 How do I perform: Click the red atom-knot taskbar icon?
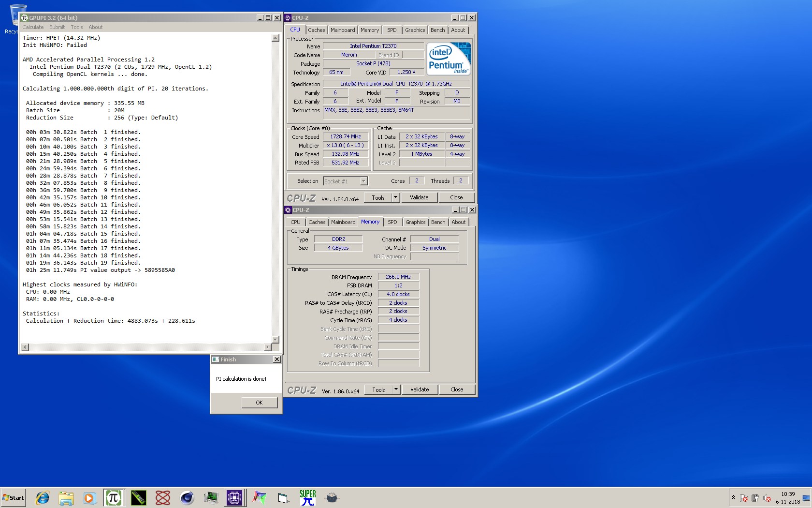[x=163, y=498]
